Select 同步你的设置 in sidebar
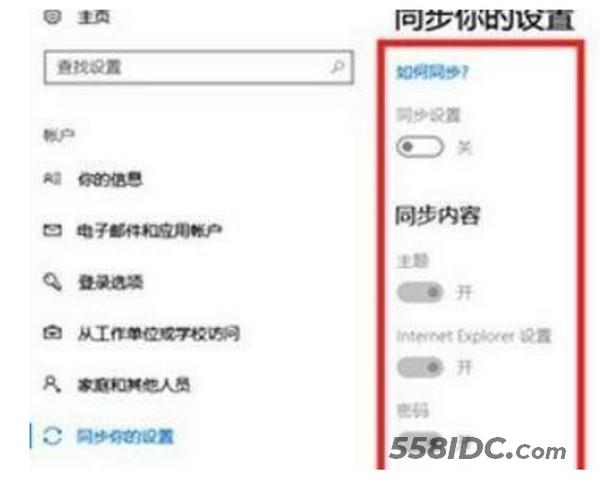This screenshot has width=600, height=485. (x=125, y=436)
